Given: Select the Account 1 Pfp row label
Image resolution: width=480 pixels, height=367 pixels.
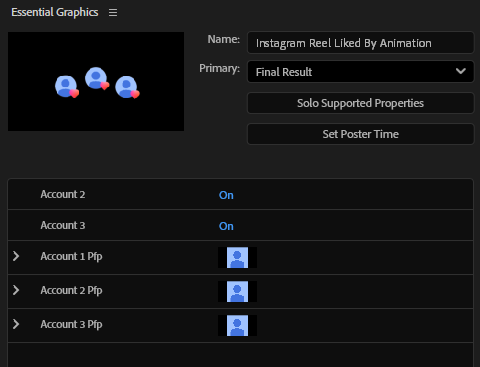Looking at the screenshot, I should 71,256.
